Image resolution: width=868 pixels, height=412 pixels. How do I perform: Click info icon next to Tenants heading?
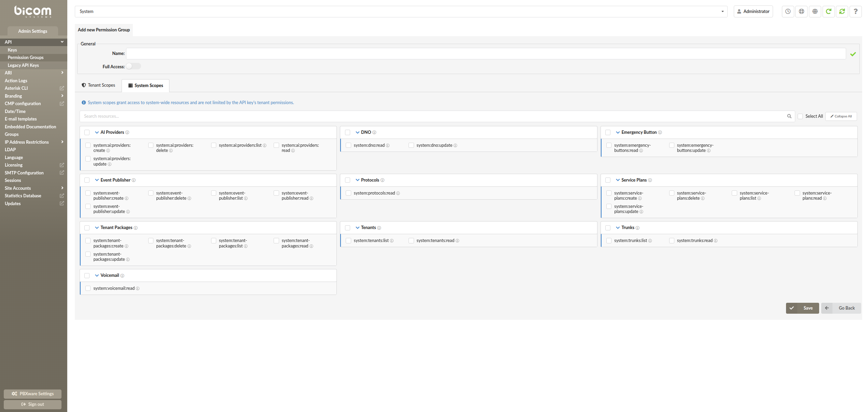pos(379,228)
